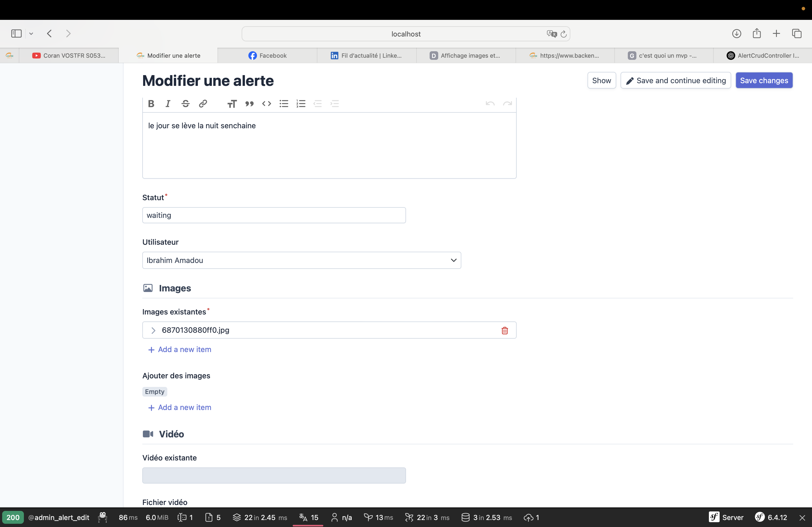Screen dimensions: 812x527
Task: Open Utilisateur dropdown
Action: click(302, 261)
